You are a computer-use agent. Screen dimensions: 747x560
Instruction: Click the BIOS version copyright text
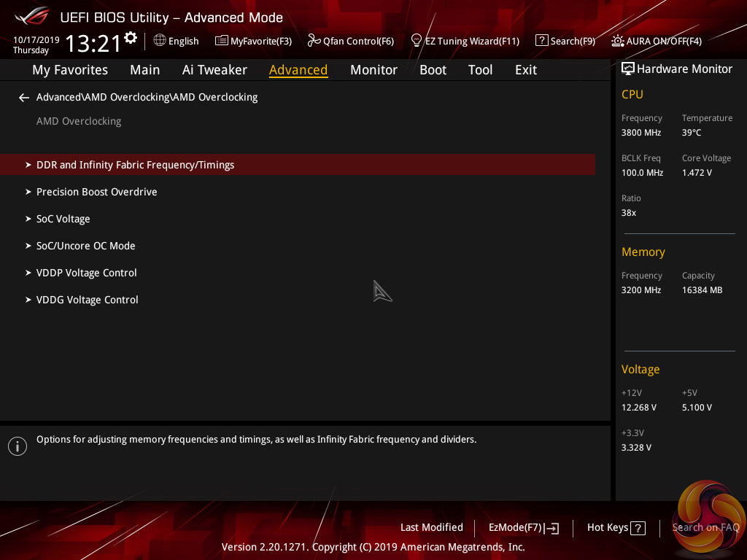(373, 547)
